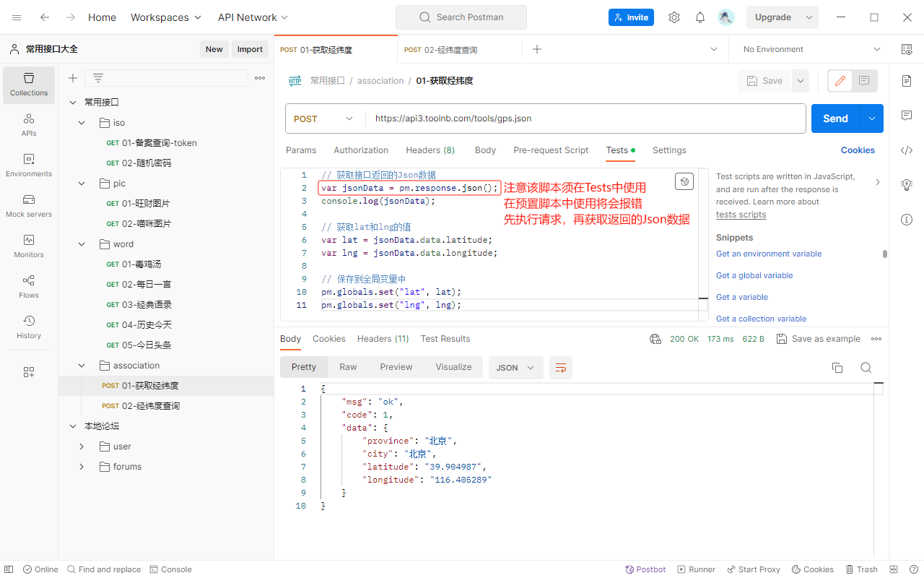Screen dimensions: 924x578
Task: Insert 'Get a global variable' snippet
Action: pos(754,275)
